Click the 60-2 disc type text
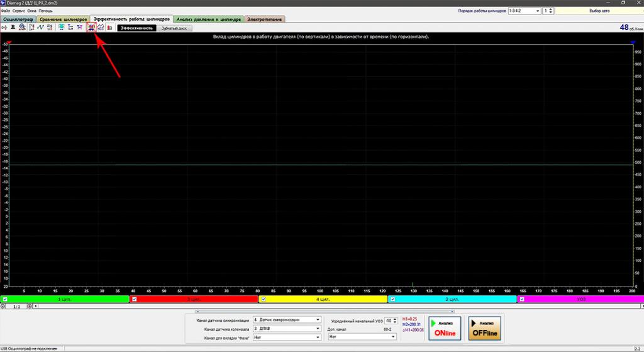Viewport: 644px width, 352px height. tap(387, 329)
